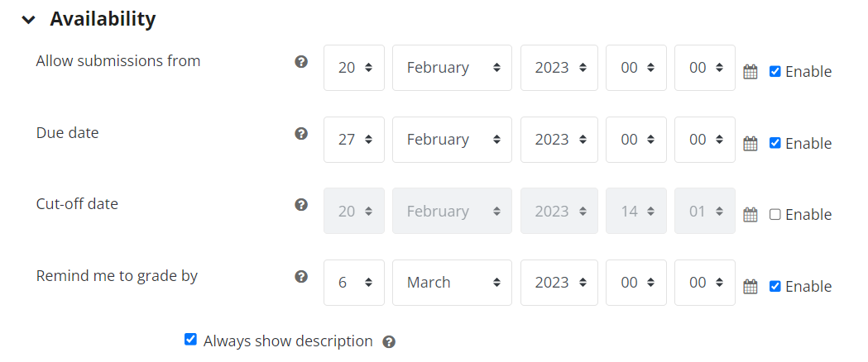
Task: Open help icon beside Due date
Action: pos(301,133)
